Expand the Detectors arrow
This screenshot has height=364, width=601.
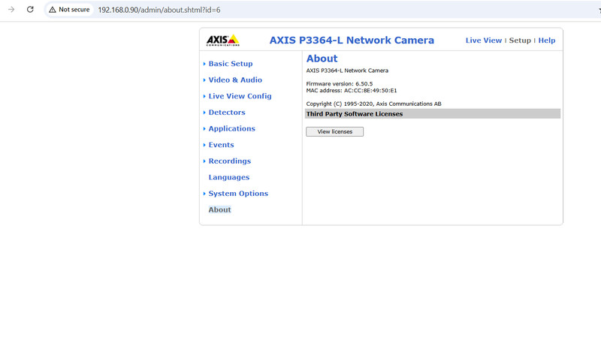(x=204, y=113)
